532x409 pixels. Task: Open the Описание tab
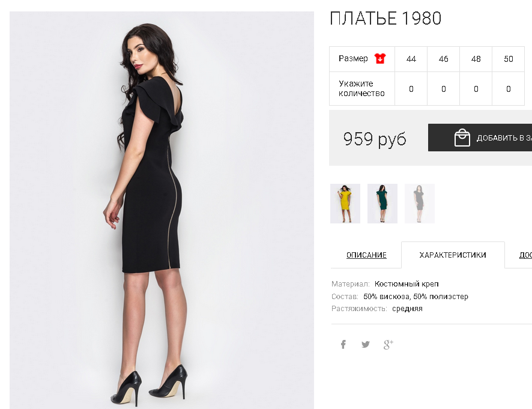(366, 255)
